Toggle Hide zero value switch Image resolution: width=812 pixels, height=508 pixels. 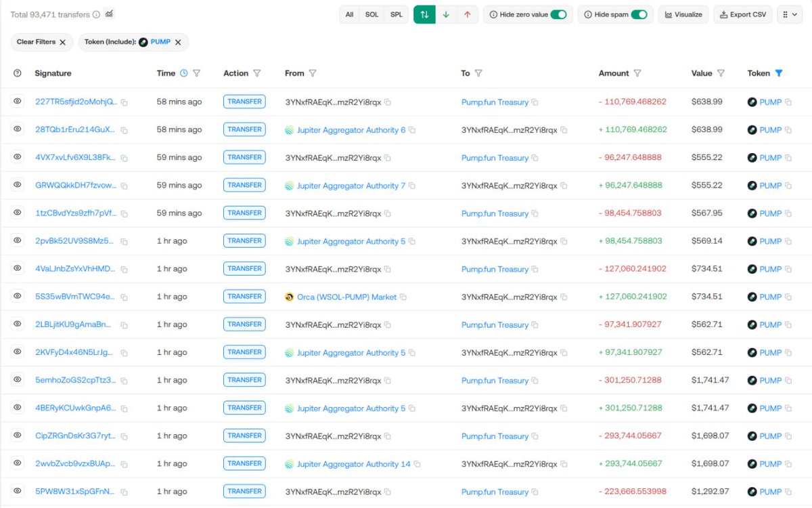558,14
